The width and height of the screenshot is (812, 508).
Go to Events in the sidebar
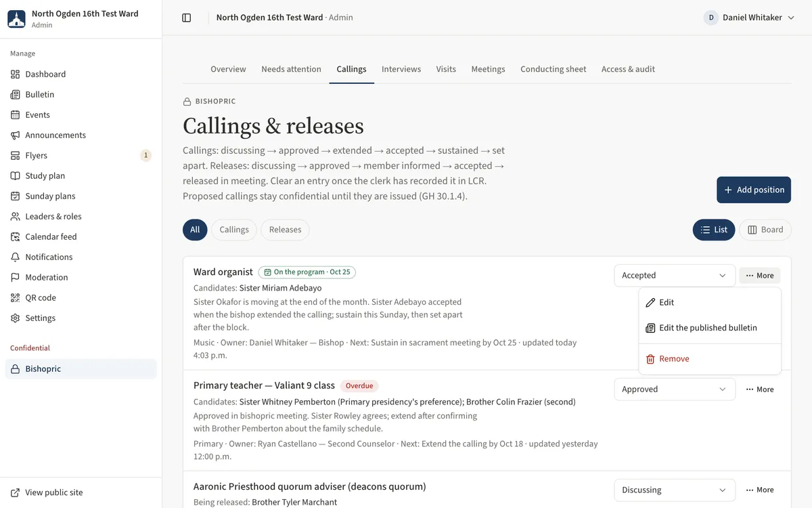[81, 114]
